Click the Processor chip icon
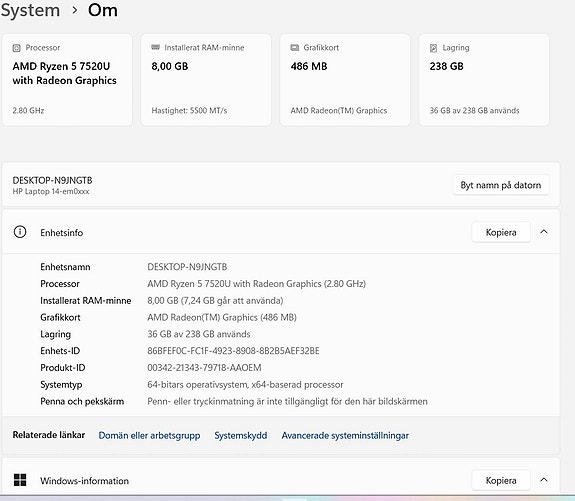This screenshot has height=501, width=575. point(17,48)
